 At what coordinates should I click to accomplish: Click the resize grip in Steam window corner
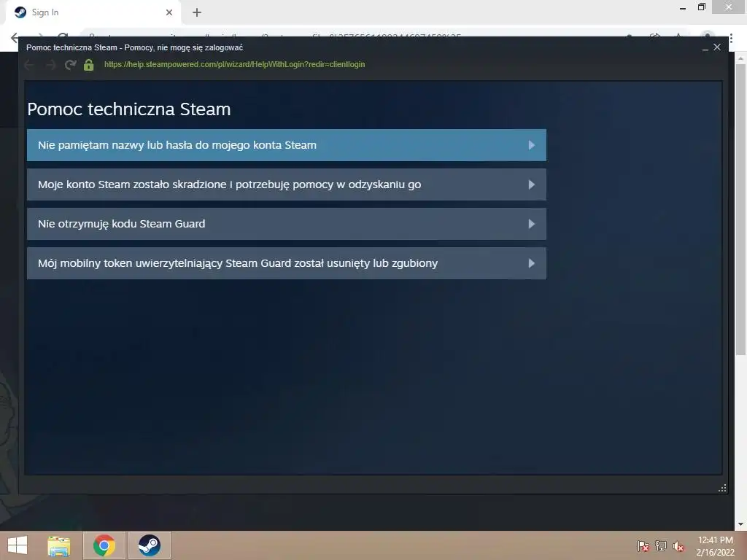(x=722, y=488)
